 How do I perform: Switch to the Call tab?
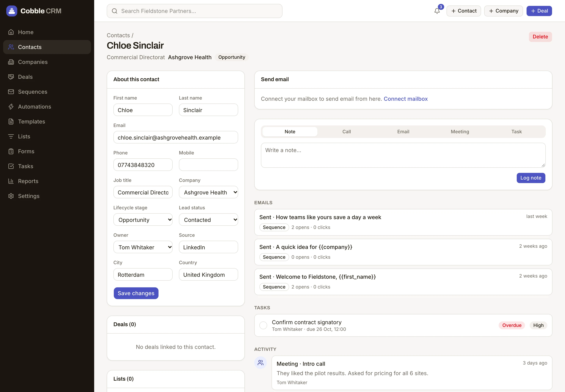[346, 132]
